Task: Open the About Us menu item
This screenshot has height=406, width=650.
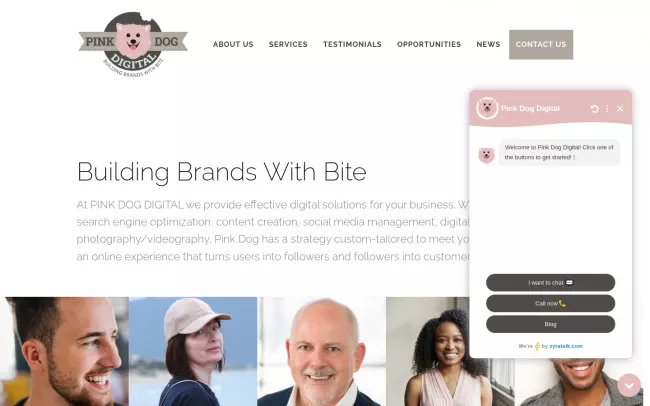Action: (233, 44)
